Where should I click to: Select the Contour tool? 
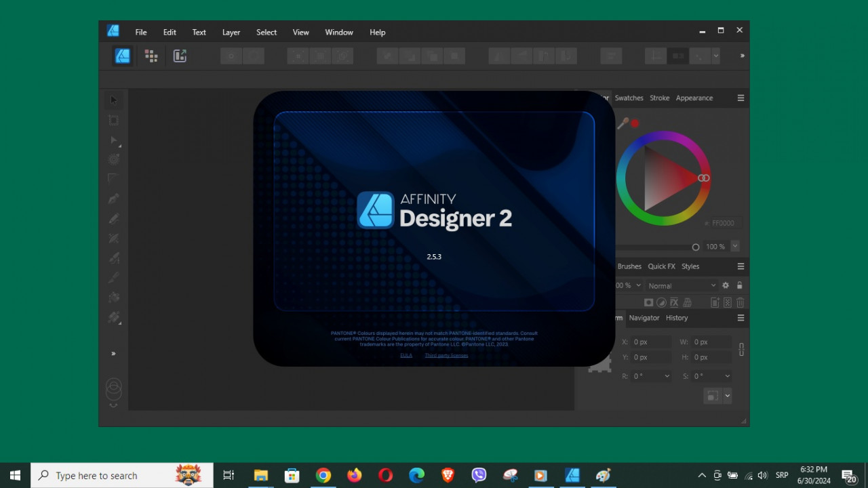[113, 159]
